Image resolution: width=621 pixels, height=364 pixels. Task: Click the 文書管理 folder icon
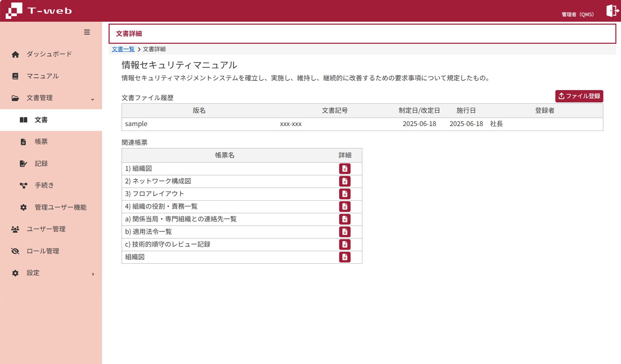coord(15,97)
